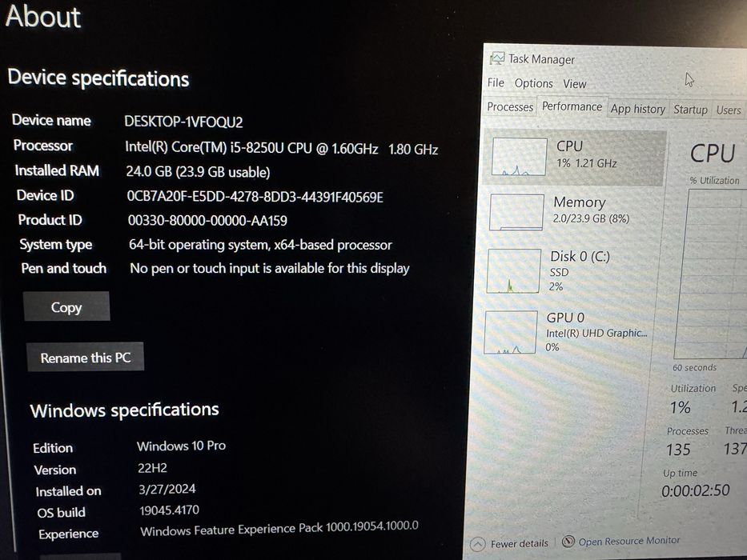This screenshot has width=747, height=560.
Task: Click the Task Manager title bar icon
Action: click(497, 58)
